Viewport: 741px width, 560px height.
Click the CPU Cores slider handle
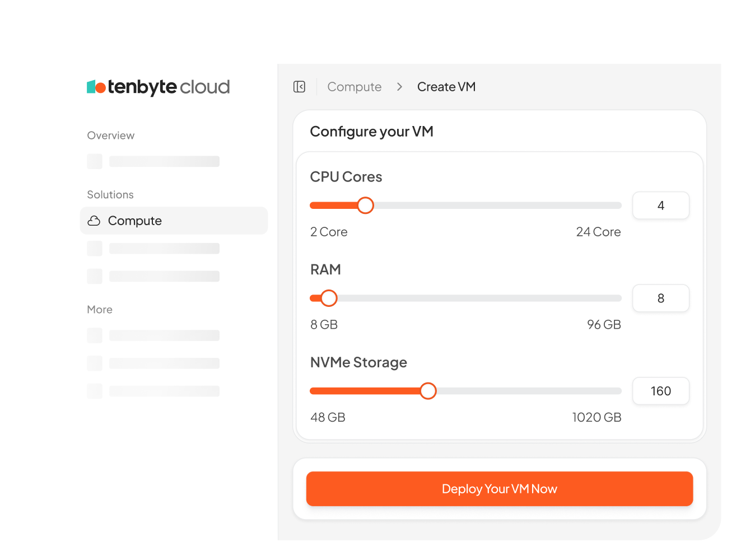click(x=365, y=206)
